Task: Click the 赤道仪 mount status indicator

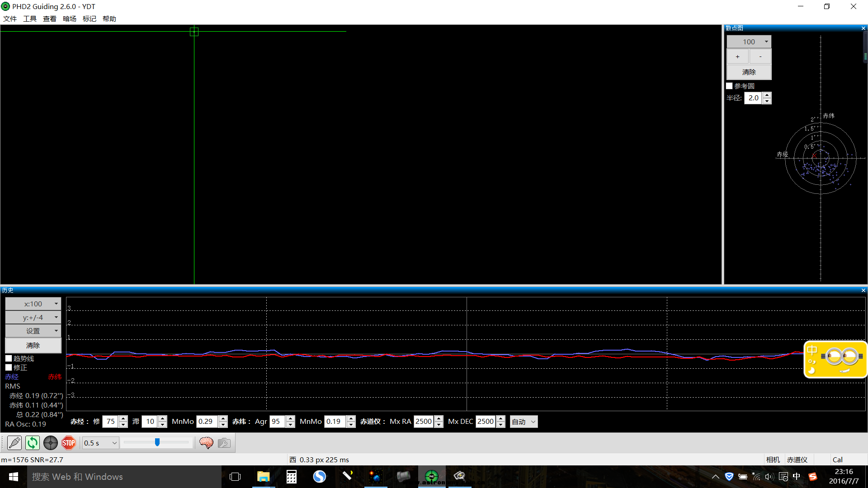Action: click(x=797, y=460)
